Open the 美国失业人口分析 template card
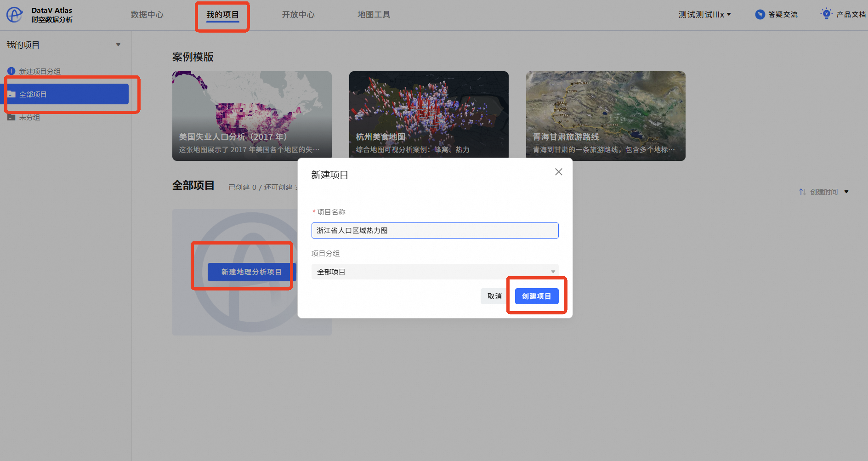868x461 pixels. 252,116
